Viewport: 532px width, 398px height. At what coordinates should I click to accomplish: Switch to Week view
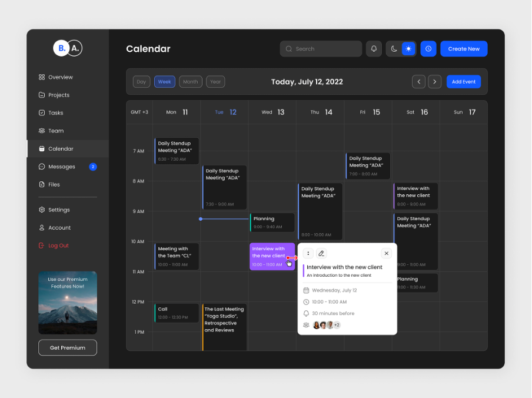click(x=165, y=82)
